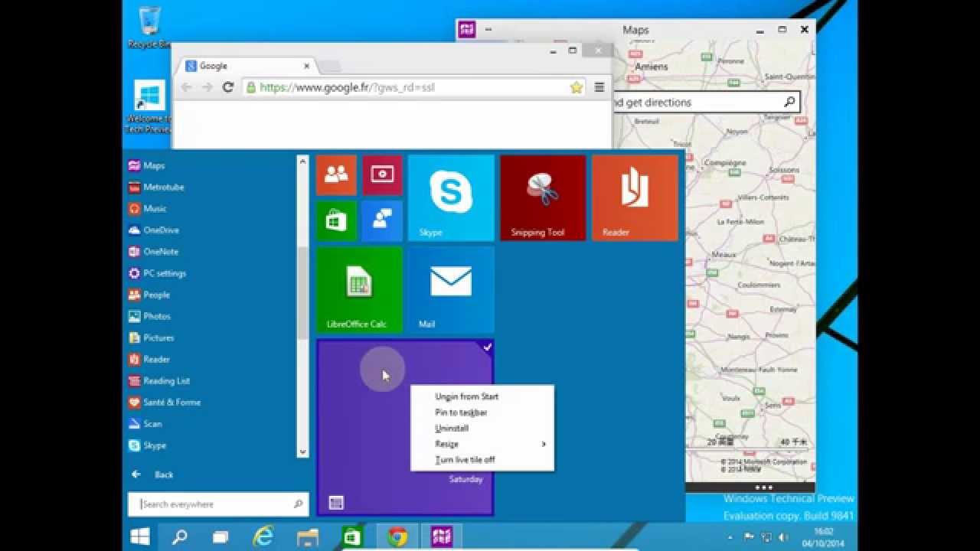The width and height of the screenshot is (980, 551).
Task: Choose Turn live tile off
Action: (465, 460)
